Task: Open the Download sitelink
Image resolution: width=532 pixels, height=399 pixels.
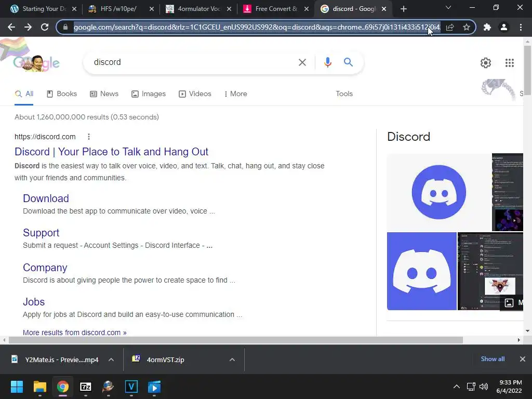Action: pos(46,198)
